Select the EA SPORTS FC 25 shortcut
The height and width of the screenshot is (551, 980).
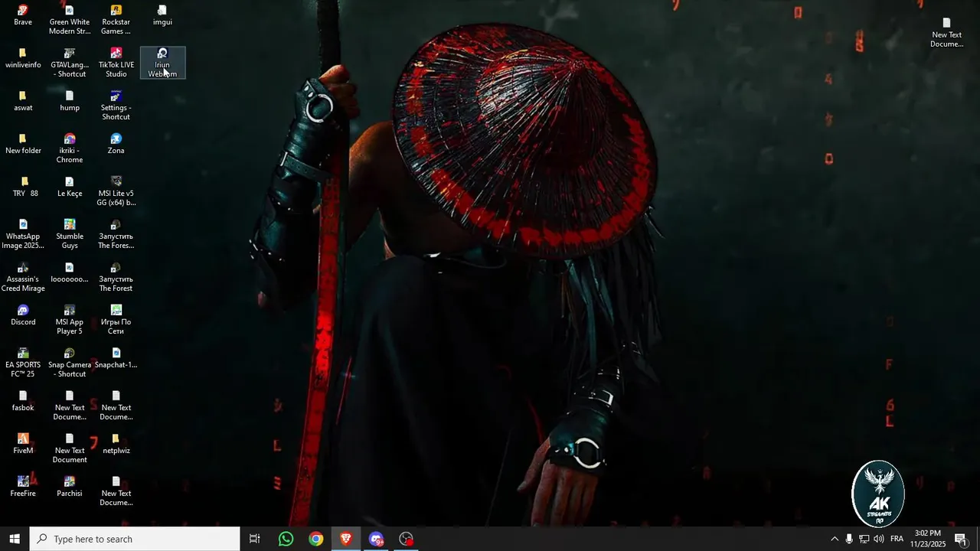(x=23, y=364)
